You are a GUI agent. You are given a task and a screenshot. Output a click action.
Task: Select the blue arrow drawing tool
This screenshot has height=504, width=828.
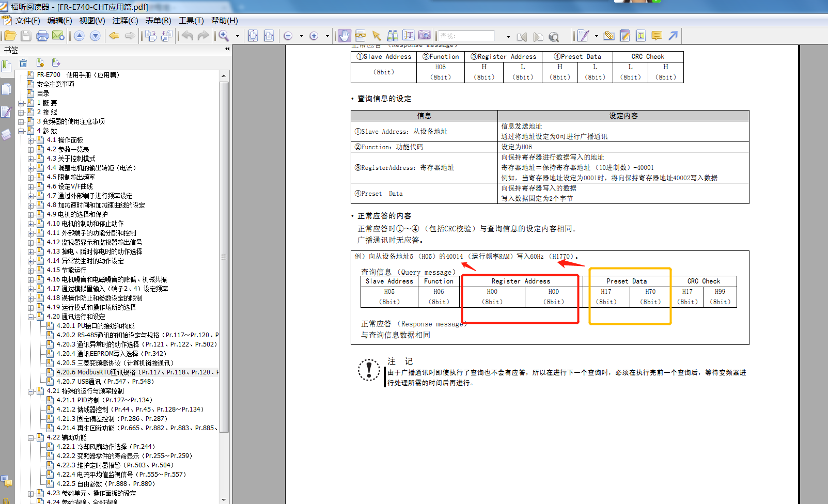(x=673, y=36)
